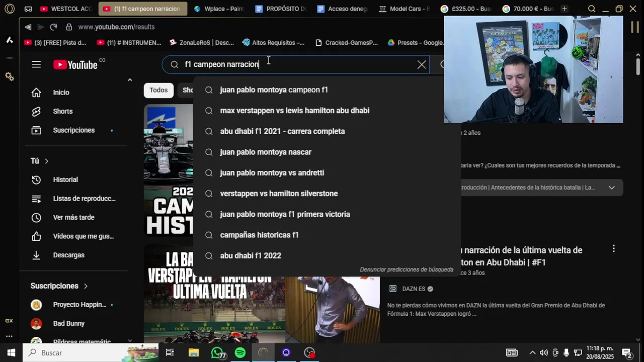Expand the video chapters dropdown chevron

click(612, 188)
